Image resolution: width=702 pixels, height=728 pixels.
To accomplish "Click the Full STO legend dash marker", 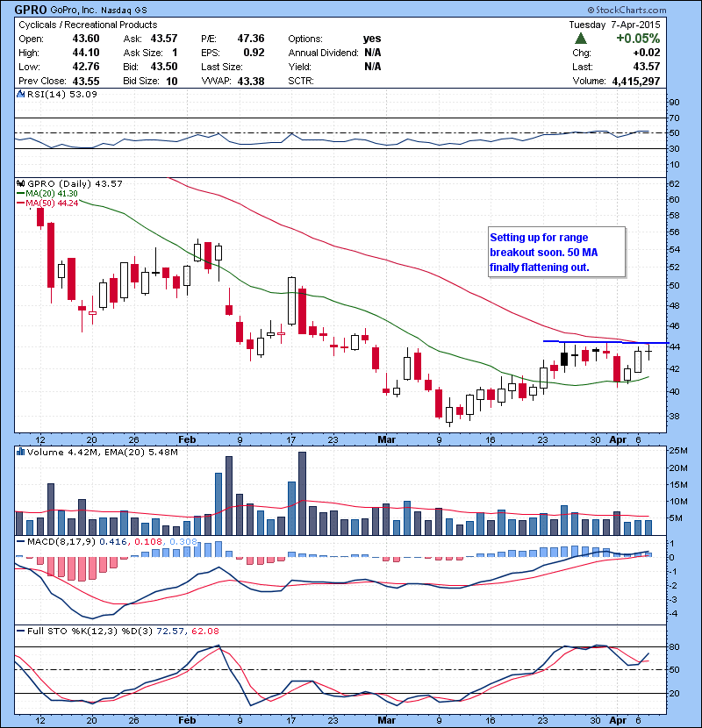I will 20,631.
